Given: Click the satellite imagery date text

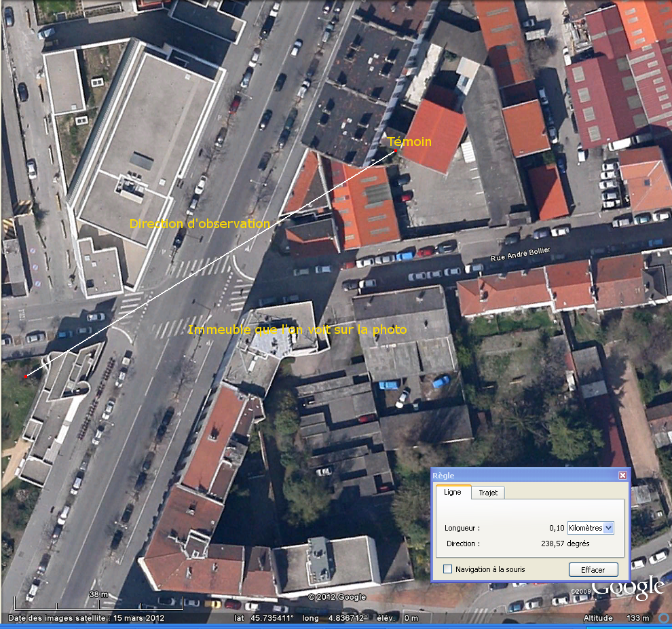Looking at the screenshot, I should click(x=86, y=618).
